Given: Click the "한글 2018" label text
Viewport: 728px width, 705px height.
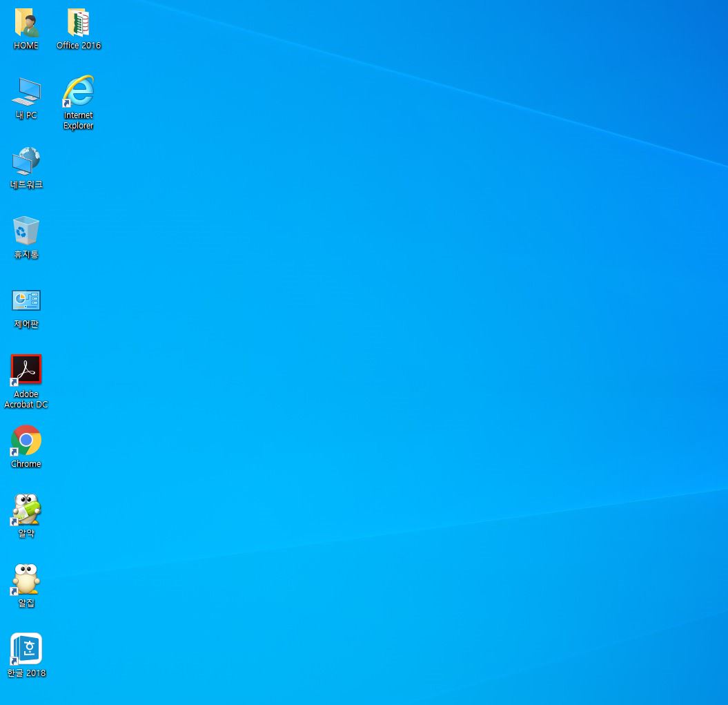Looking at the screenshot, I should click(x=26, y=673).
